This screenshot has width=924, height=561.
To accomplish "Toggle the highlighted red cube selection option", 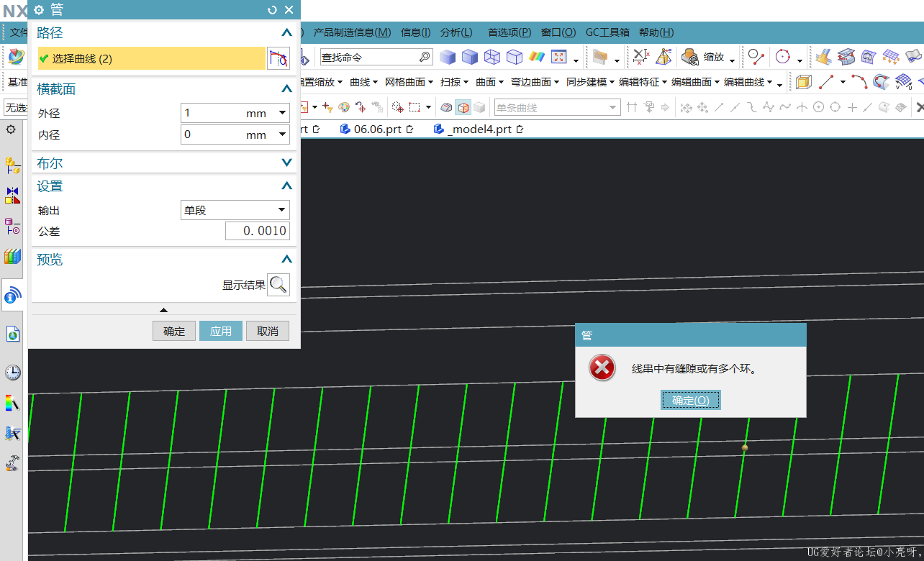I will coord(464,107).
